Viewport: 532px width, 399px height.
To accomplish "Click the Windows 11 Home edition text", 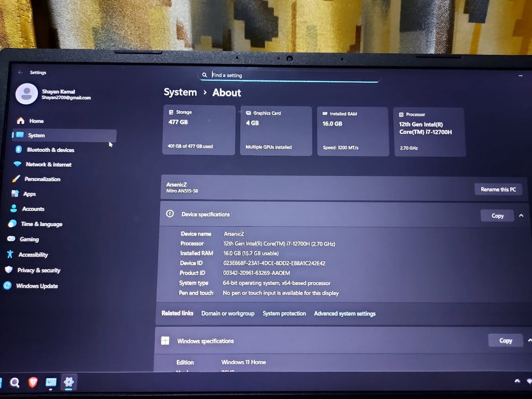I will (x=244, y=362).
